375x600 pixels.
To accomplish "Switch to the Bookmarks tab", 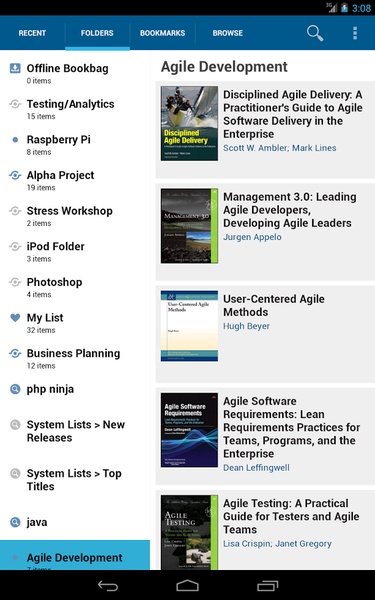I will [163, 33].
